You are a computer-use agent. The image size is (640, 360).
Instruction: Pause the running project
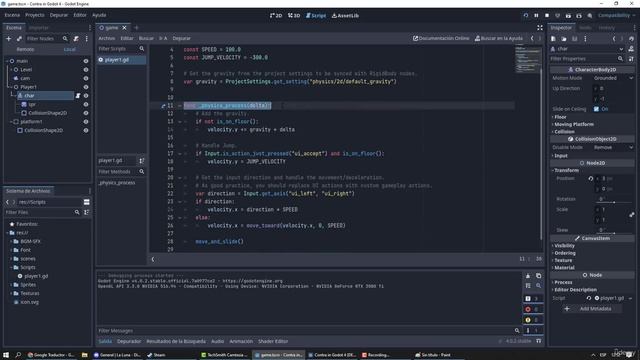coord(536,16)
